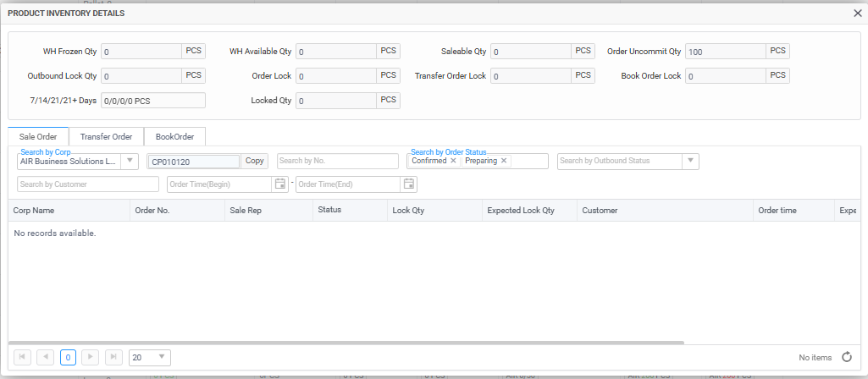This screenshot has width=868, height=379.
Task: Expand the Search by Corp dropdown
Action: [130, 162]
